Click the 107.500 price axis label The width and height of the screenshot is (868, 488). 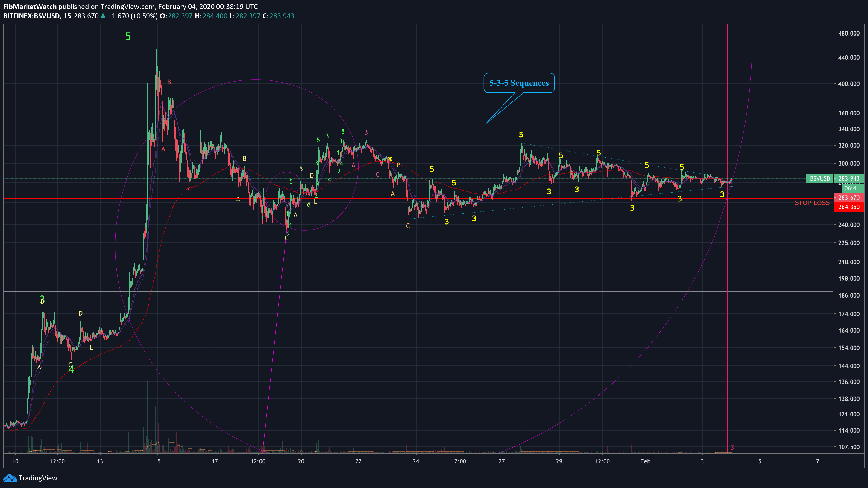[x=849, y=447]
